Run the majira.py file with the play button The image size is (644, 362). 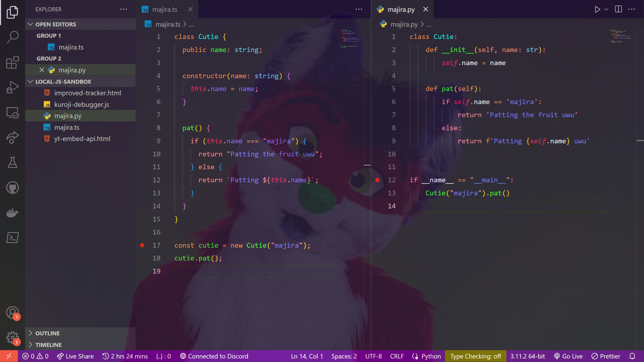(x=597, y=9)
